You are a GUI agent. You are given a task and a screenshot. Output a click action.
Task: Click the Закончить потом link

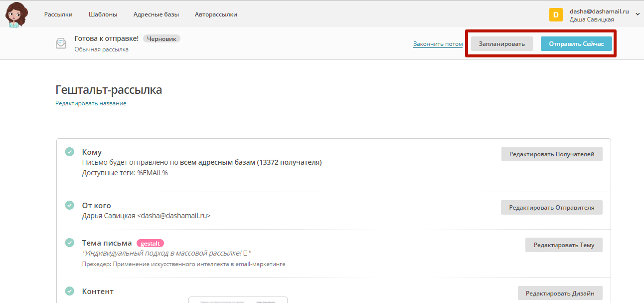click(438, 44)
